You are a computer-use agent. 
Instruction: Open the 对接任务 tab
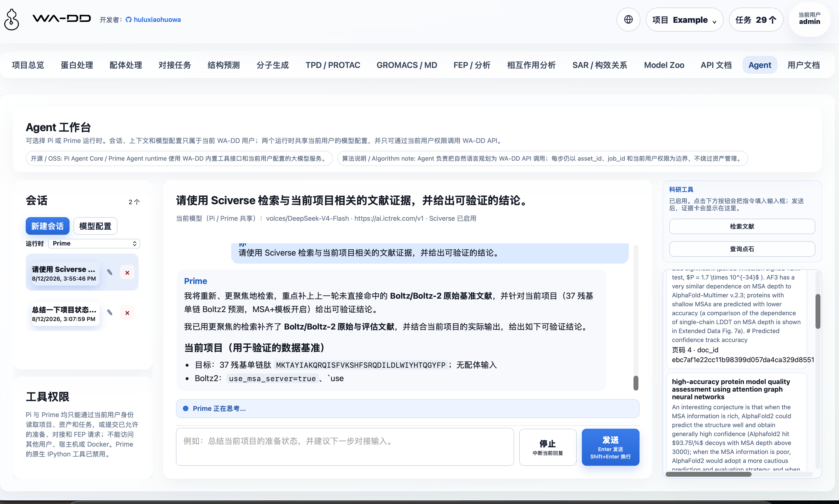[x=175, y=65]
